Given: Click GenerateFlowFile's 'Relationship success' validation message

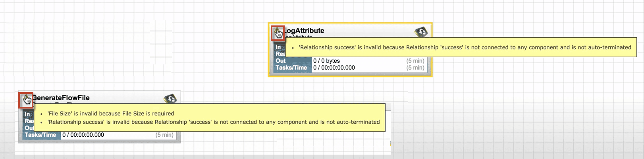Looking at the screenshot, I should (214, 122).
